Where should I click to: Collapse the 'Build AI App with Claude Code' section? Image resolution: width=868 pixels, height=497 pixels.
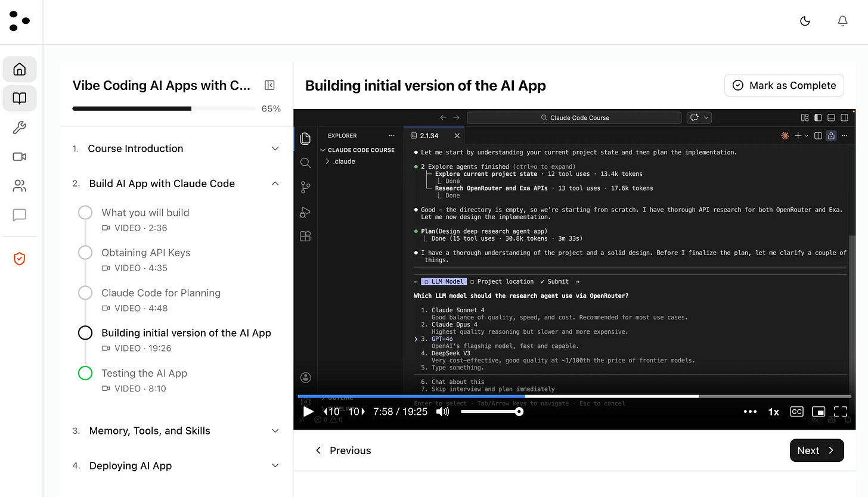pos(275,184)
